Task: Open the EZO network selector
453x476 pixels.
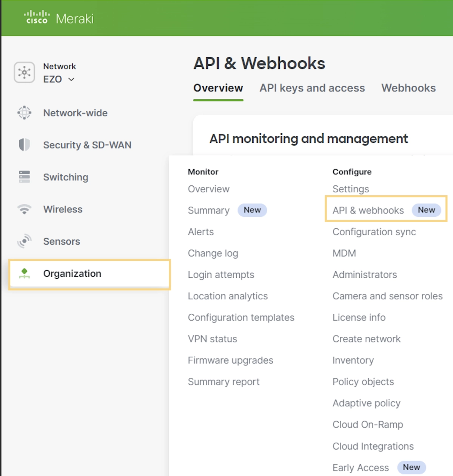Action: (x=59, y=79)
